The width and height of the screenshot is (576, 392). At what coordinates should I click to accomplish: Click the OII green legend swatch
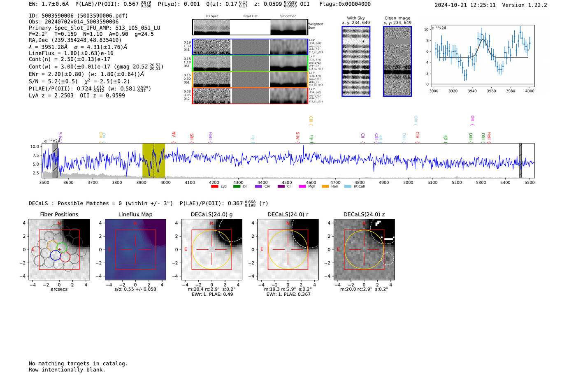pyautogui.click(x=237, y=187)
